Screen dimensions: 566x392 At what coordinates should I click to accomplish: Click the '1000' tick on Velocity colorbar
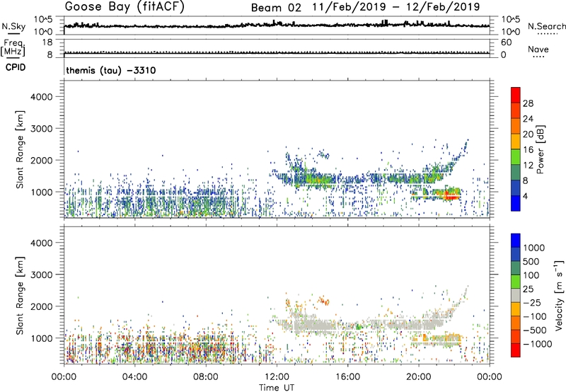(533, 248)
